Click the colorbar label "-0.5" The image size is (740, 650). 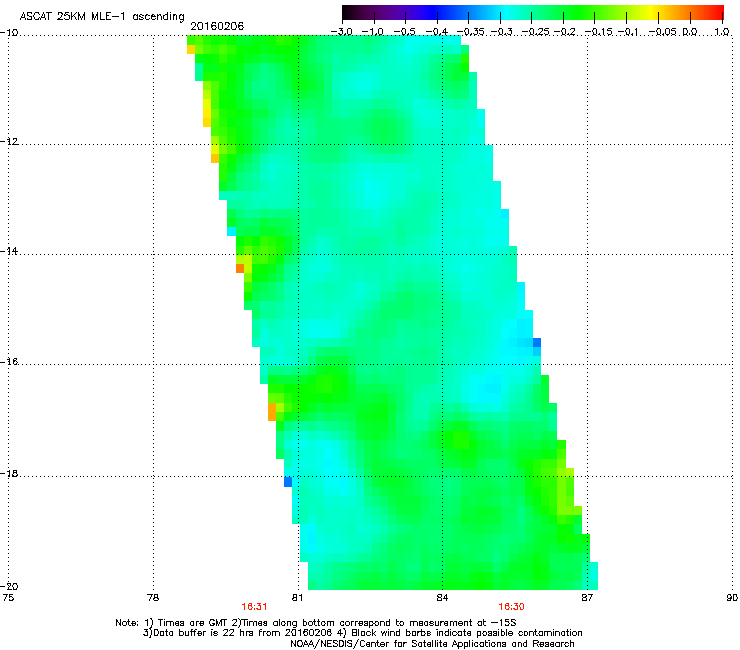[x=404, y=32]
